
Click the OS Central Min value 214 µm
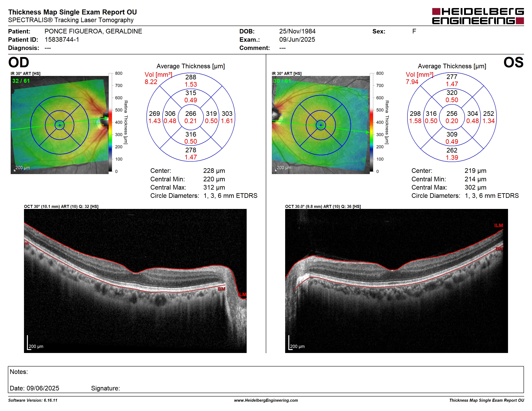(476, 179)
